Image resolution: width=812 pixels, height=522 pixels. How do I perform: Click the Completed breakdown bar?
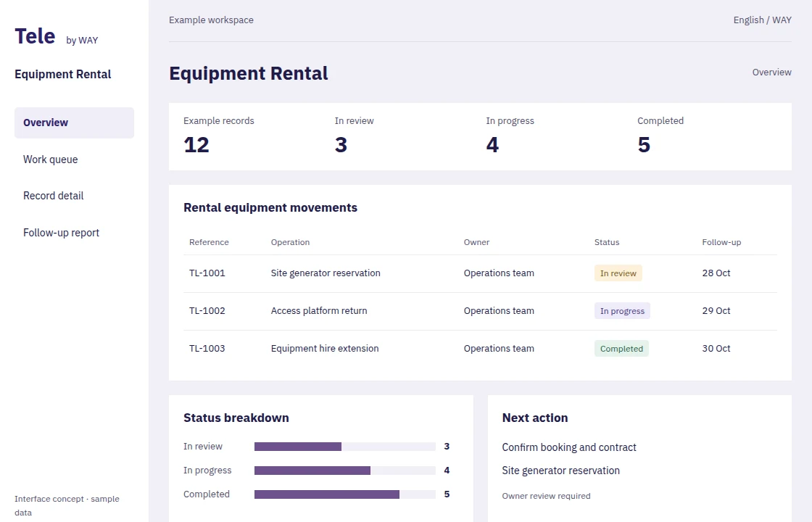(x=345, y=494)
